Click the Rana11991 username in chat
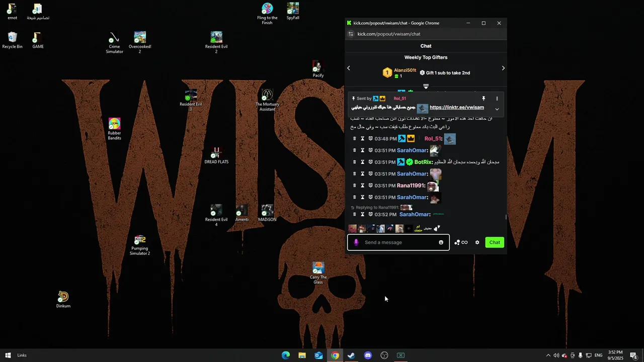 coord(411,186)
